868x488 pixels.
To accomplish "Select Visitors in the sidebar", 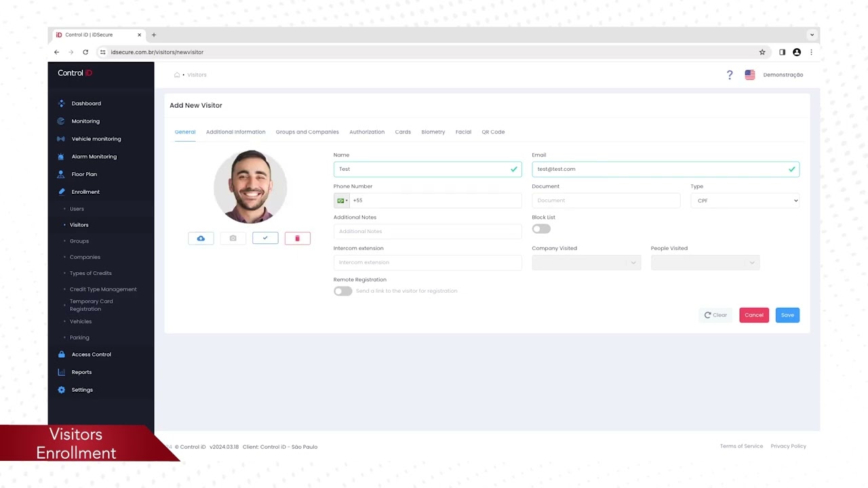I will pyautogui.click(x=79, y=225).
